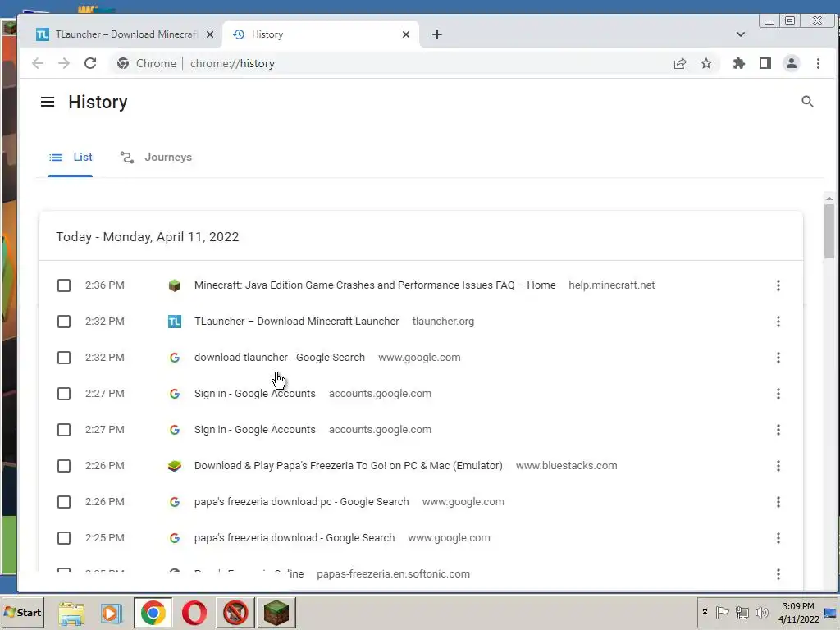
Task: Open the Extensions puzzle icon
Action: [739, 63]
